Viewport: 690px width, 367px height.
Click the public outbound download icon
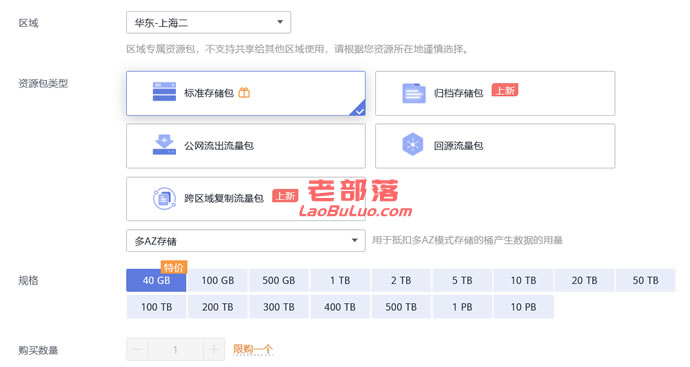(164, 145)
